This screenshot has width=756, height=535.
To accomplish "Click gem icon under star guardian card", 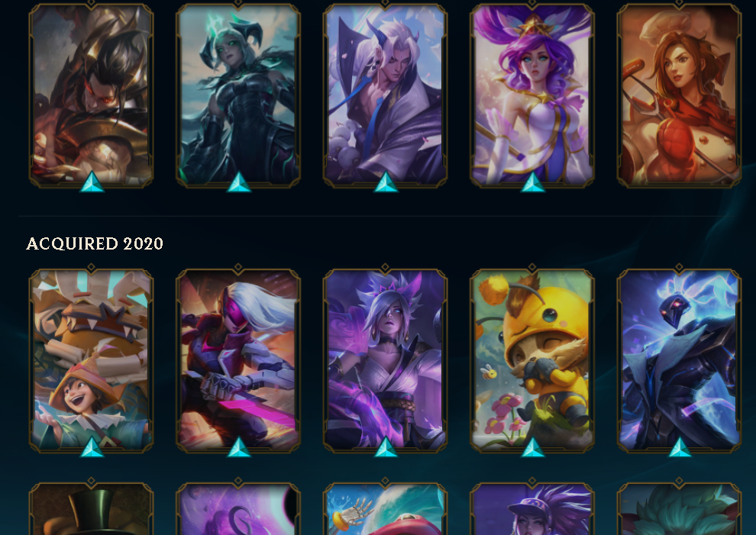I will tap(533, 182).
